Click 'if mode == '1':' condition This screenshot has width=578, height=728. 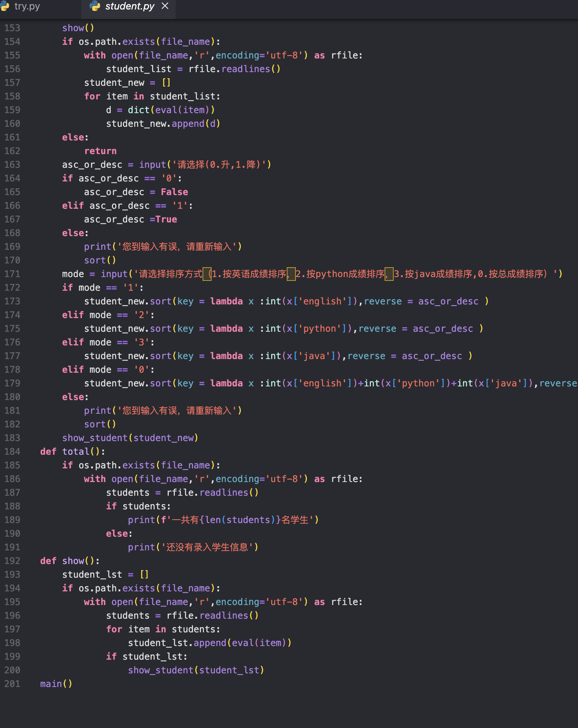click(x=103, y=288)
